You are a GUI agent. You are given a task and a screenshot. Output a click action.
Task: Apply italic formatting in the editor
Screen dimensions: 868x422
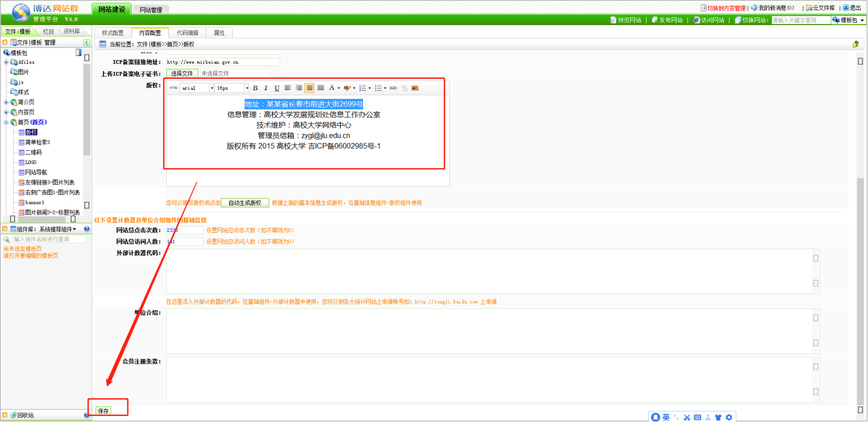(266, 88)
